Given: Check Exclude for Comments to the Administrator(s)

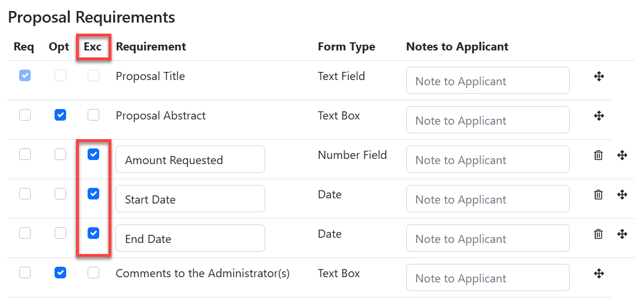Looking at the screenshot, I should point(93,273).
